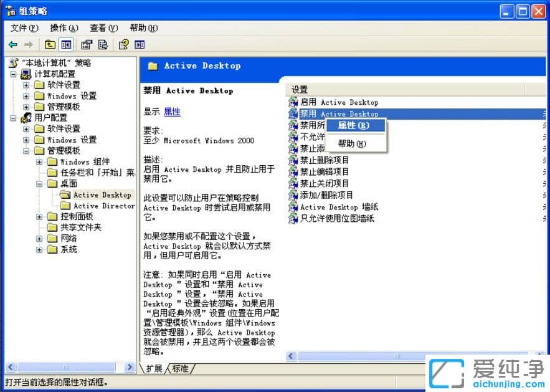This screenshot has height=392, width=550.
Task: Click the left pane horizontal scrollbar right arrow
Action: [x=130, y=367]
